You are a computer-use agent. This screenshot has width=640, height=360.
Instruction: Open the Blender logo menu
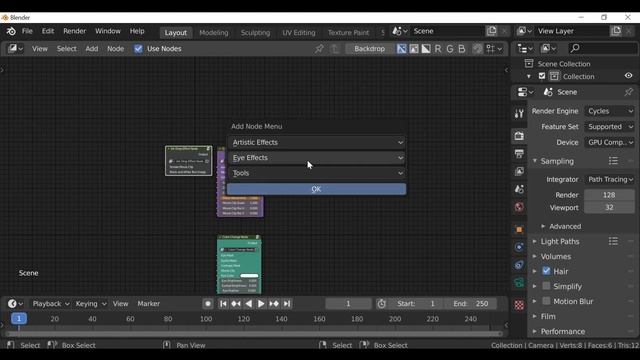pyautogui.click(x=11, y=31)
